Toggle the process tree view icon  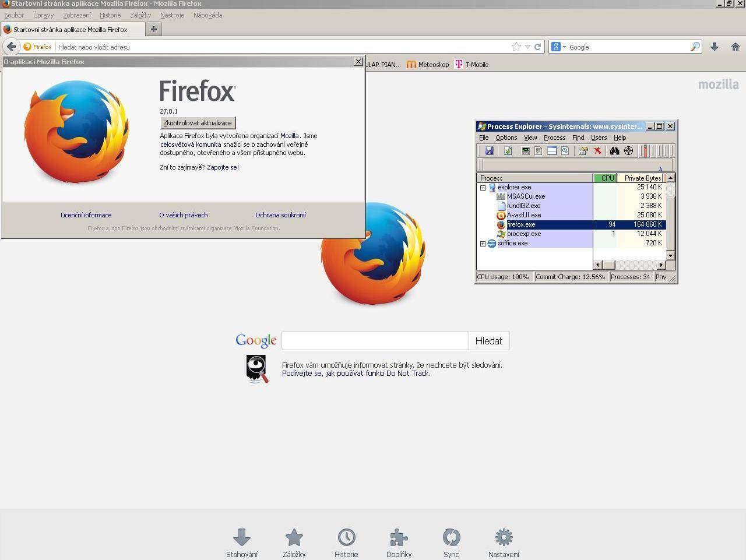pyautogui.click(x=539, y=151)
